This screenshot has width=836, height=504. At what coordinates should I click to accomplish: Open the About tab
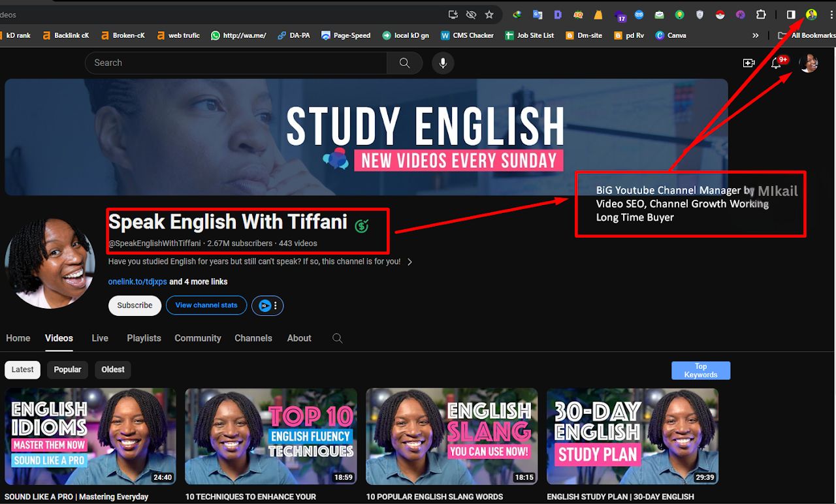coord(299,338)
